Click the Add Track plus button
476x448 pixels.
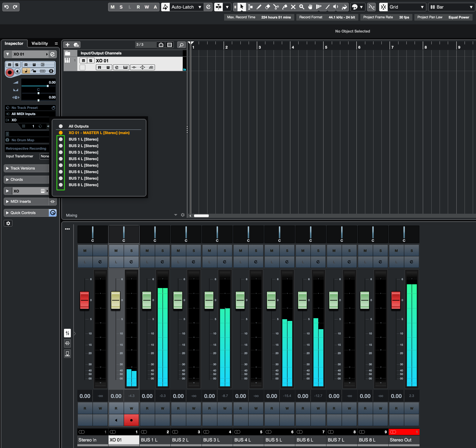[68, 45]
